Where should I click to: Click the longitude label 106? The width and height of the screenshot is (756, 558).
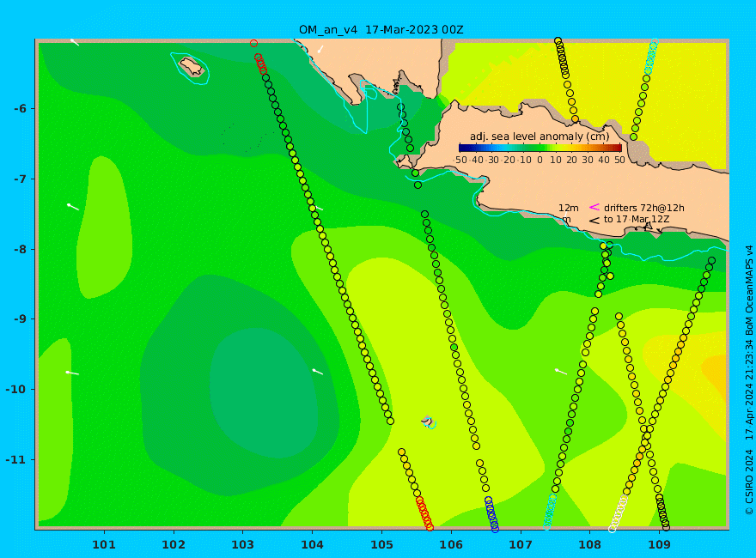point(451,545)
